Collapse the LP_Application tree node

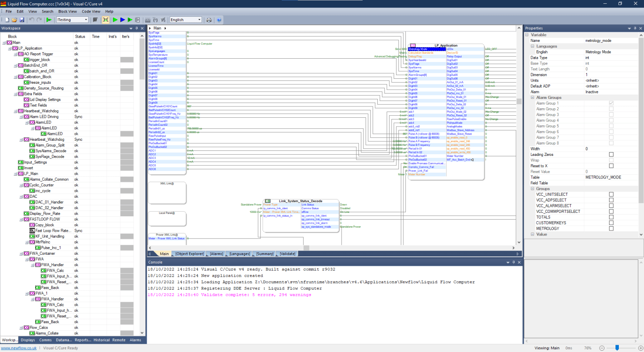tap(10, 48)
